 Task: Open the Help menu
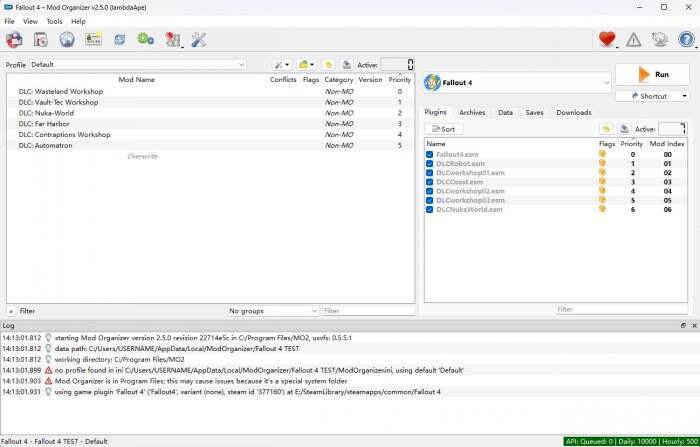coord(78,21)
